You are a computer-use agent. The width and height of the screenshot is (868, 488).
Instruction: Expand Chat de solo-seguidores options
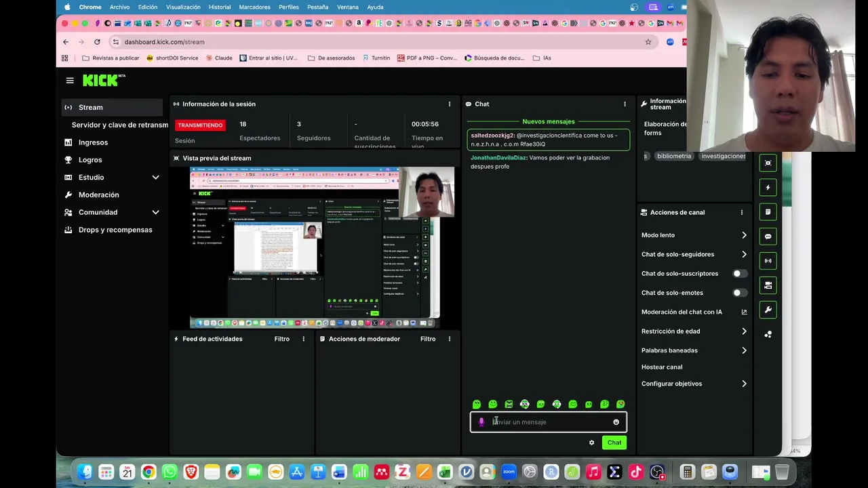click(744, 254)
